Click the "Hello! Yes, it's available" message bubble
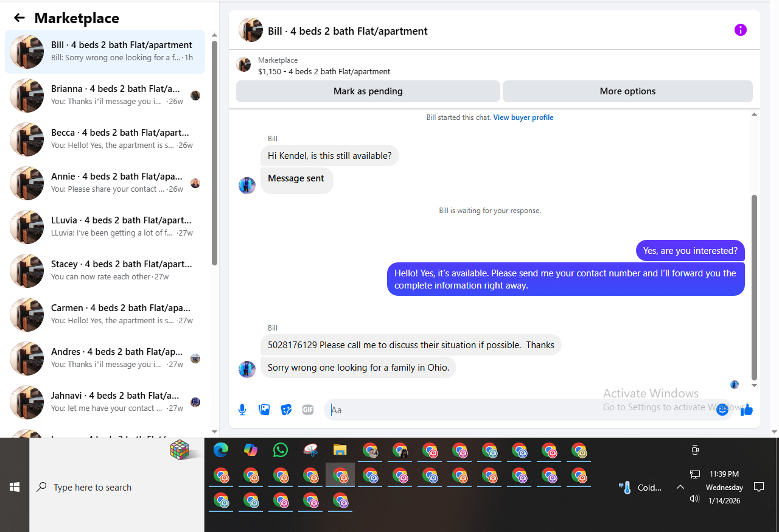The width and height of the screenshot is (779, 532). (x=566, y=279)
